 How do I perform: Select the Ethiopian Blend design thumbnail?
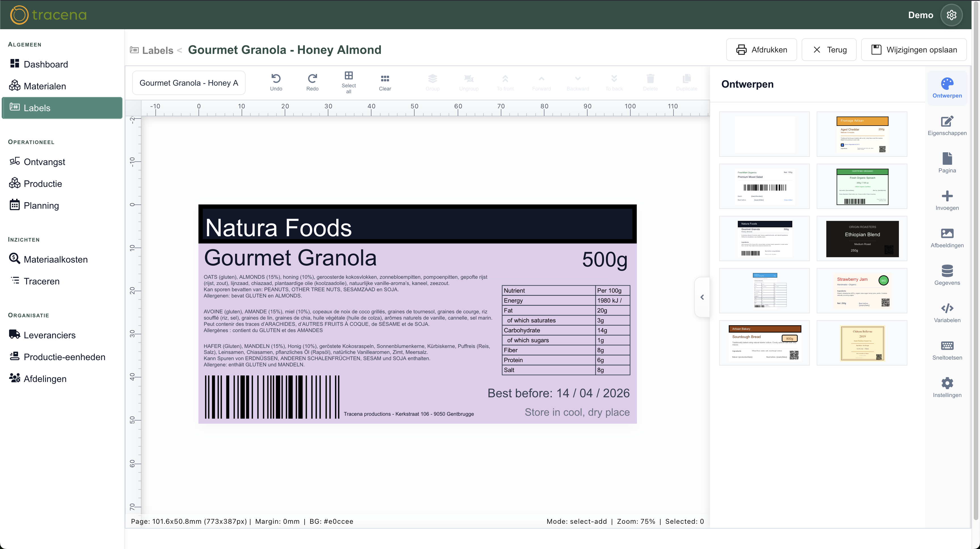(x=862, y=238)
